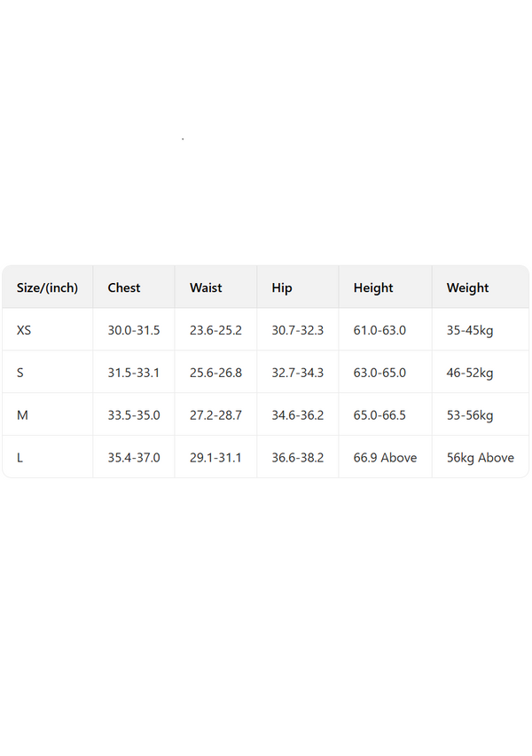Click the L size row label
532x756 pixels.
coord(20,458)
